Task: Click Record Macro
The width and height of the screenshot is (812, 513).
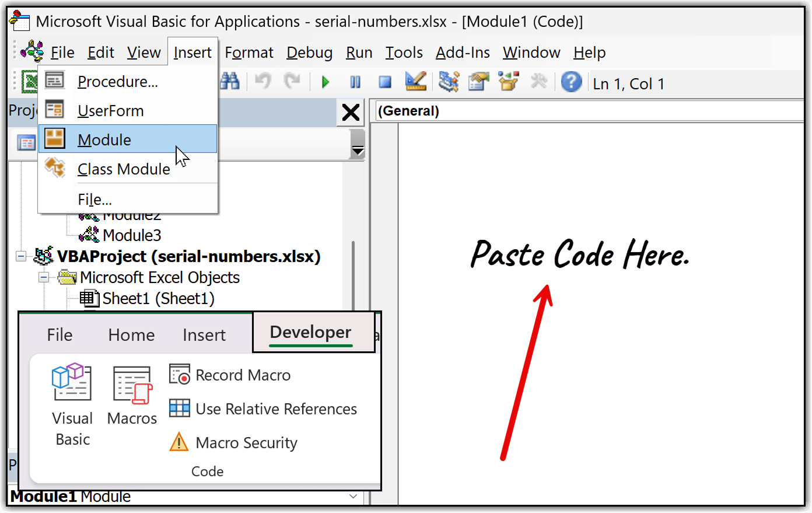Action: pyautogui.click(x=242, y=375)
